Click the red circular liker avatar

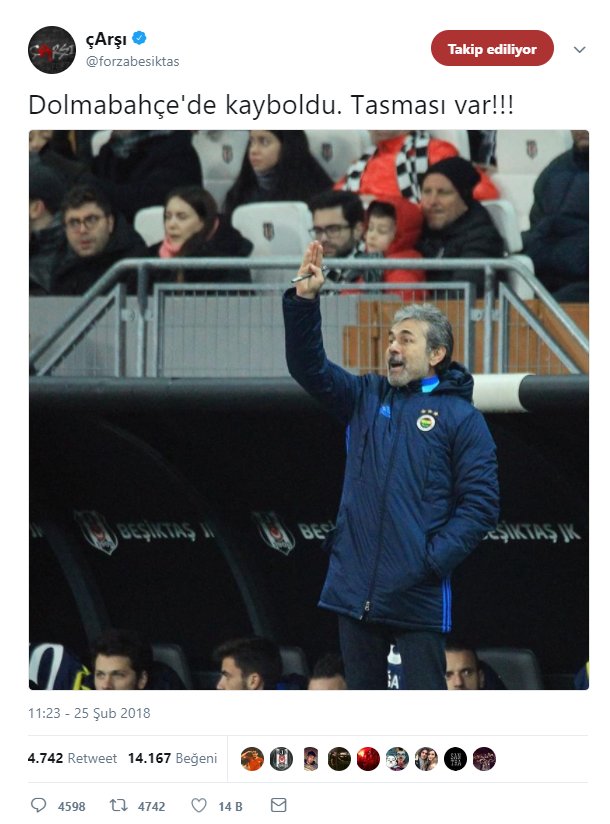[368, 759]
